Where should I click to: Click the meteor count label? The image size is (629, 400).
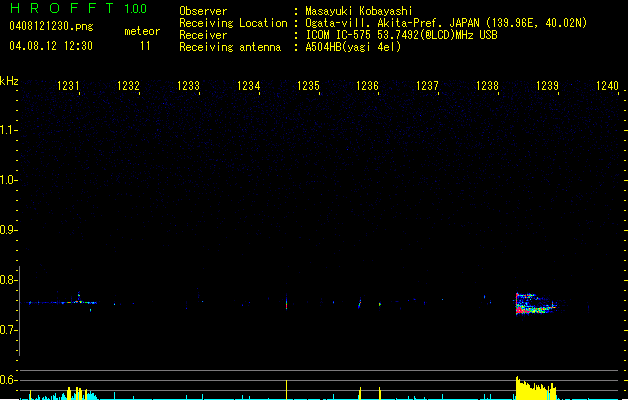coord(142,31)
